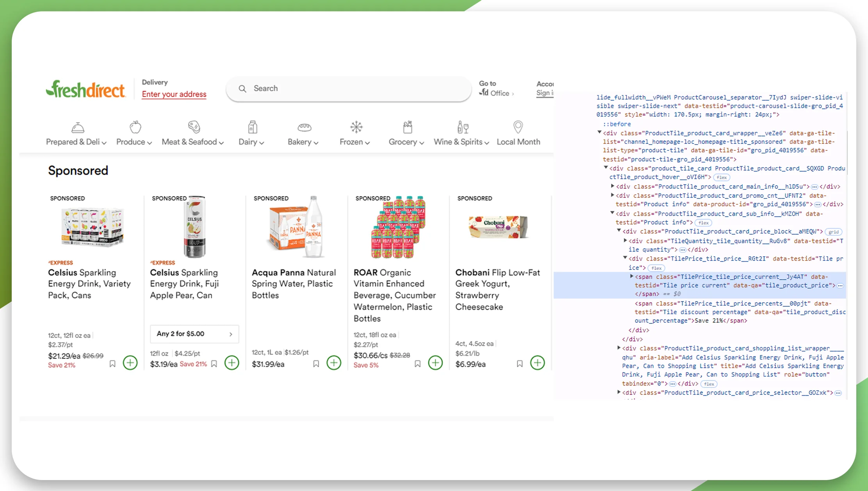Collapse the ProductTile_product_card_sub_info div node
The height and width of the screenshot is (491, 868).
(x=613, y=213)
